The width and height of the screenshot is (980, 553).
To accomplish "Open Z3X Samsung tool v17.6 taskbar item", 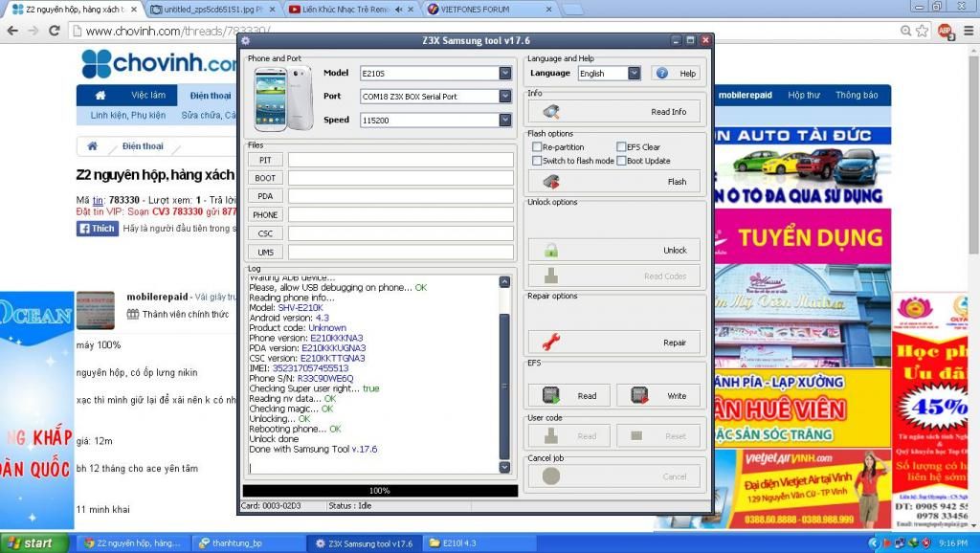I will (365, 543).
